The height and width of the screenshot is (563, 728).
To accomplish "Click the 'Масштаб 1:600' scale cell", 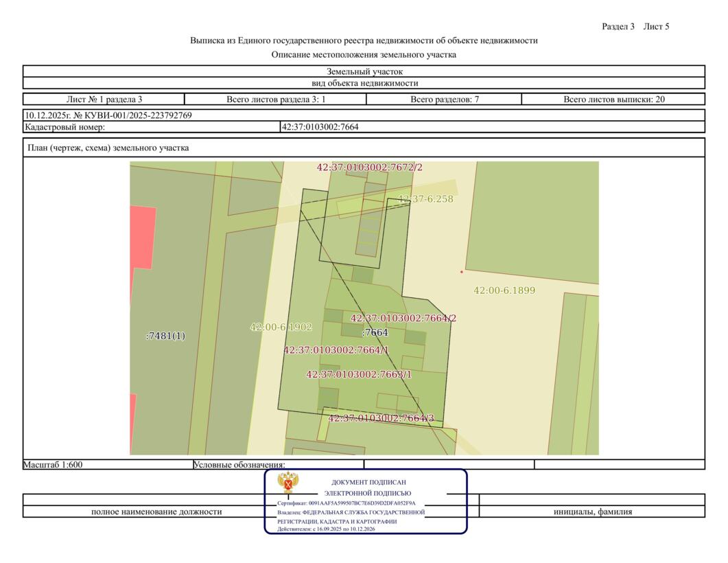I will click(54, 465).
